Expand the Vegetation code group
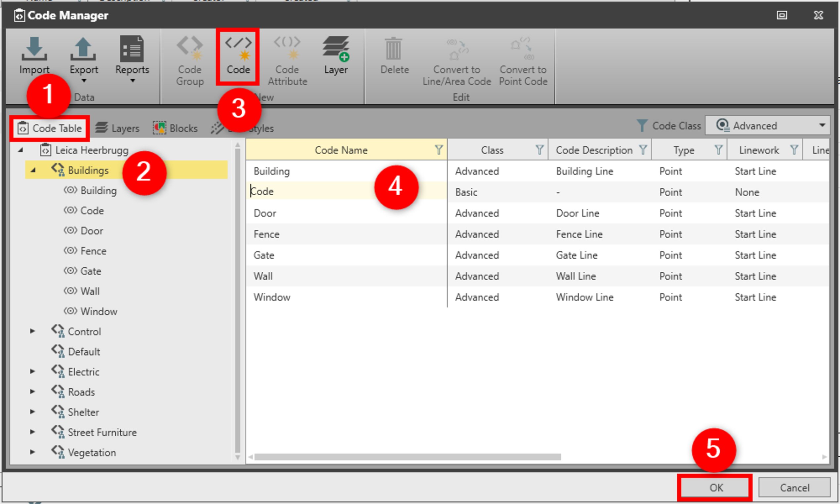 [33, 452]
